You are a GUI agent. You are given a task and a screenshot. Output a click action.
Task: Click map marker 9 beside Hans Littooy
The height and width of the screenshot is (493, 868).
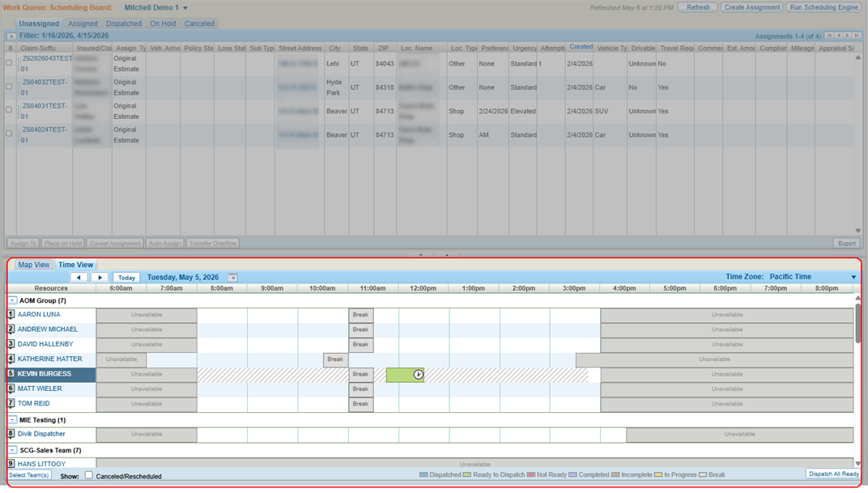pyautogui.click(x=11, y=464)
